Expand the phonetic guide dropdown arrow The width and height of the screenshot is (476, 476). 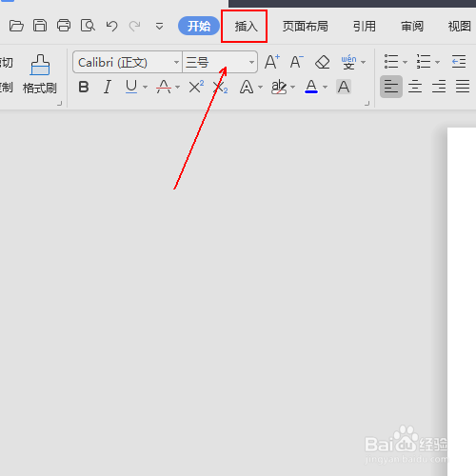tap(364, 62)
